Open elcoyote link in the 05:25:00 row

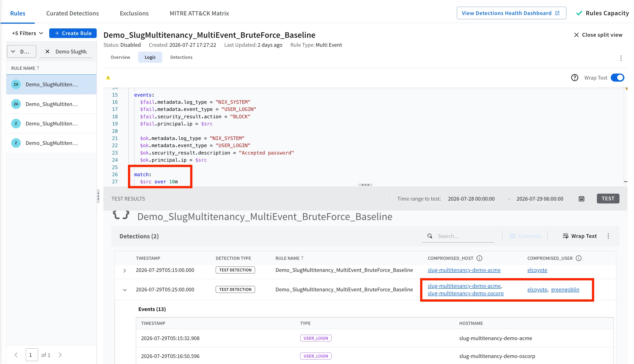pyautogui.click(x=537, y=290)
